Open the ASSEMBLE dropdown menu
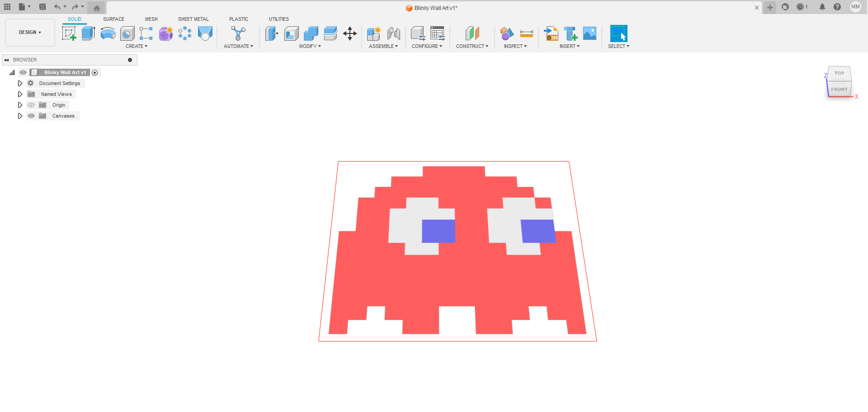 (x=383, y=46)
